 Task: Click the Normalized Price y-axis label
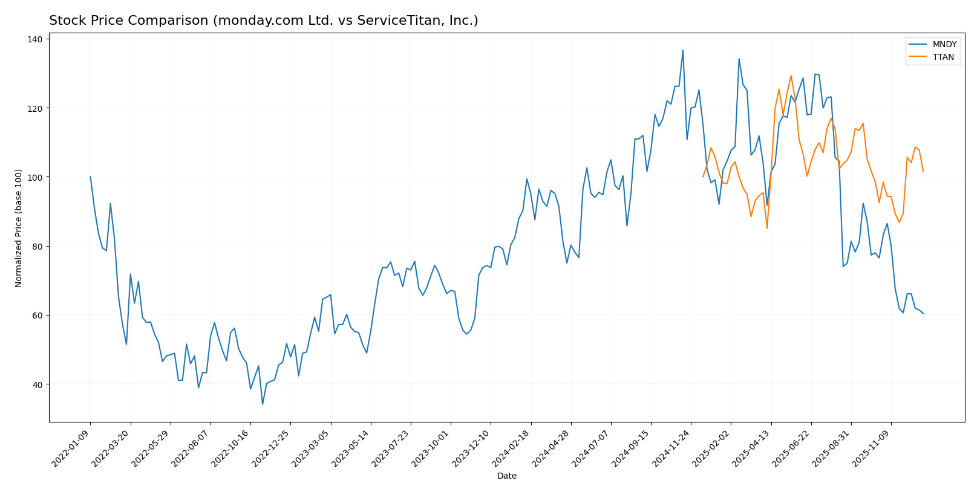pos(19,228)
